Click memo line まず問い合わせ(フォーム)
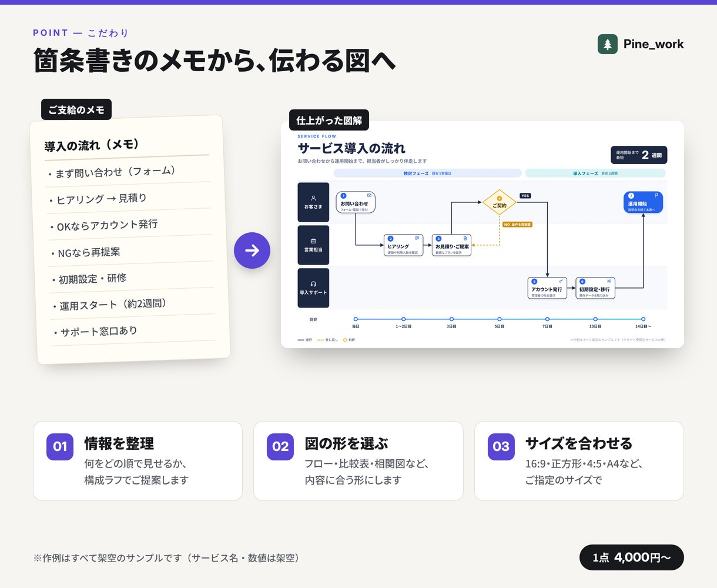Screen dimensions: 717x588 (112, 172)
